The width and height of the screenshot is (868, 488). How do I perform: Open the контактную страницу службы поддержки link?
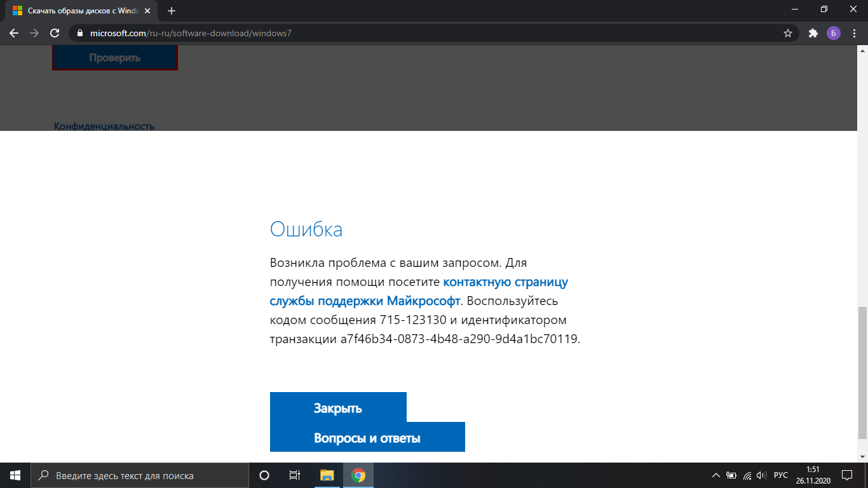[x=419, y=290]
